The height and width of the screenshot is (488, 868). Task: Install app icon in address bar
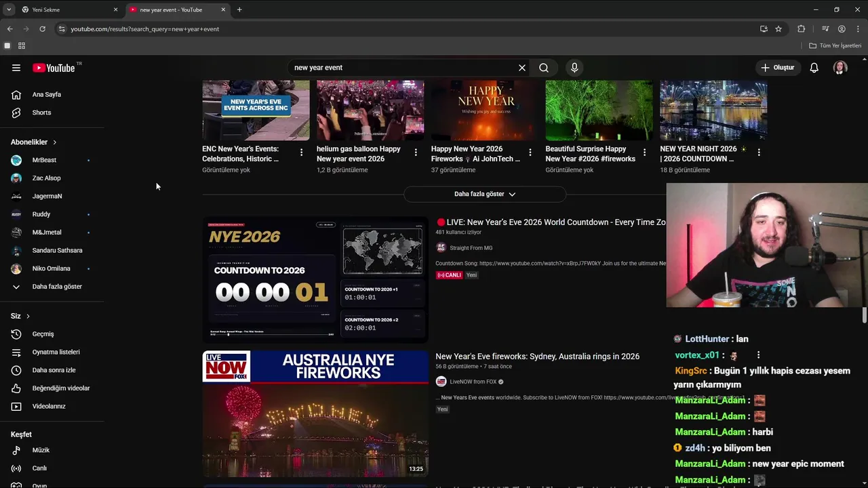(x=764, y=29)
